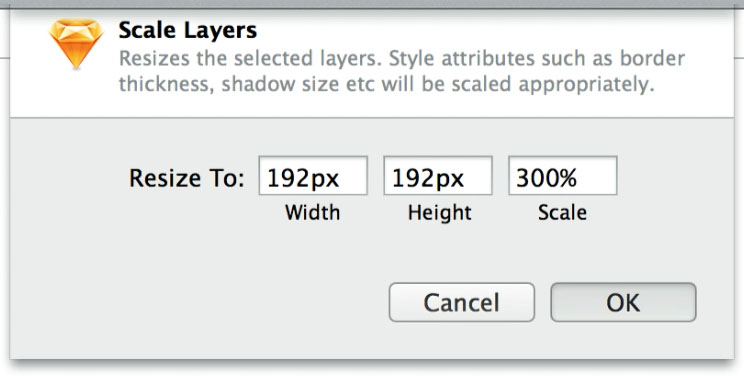The width and height of the screenshot is (744, 376).
Task: Click the Width caption under first field
Action: point(313,212)
